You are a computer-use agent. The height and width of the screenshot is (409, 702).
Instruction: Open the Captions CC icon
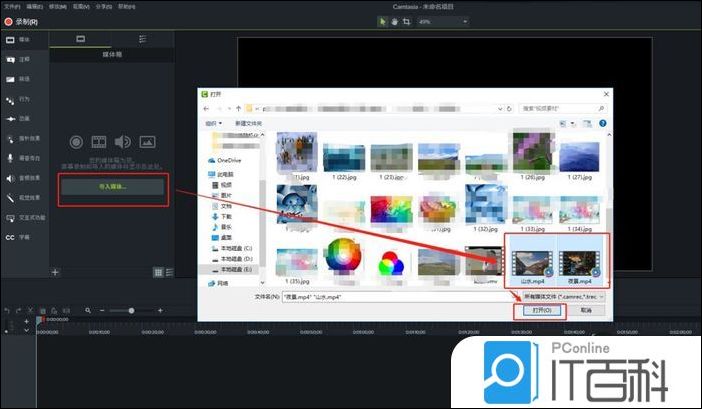tap(12, 237)
